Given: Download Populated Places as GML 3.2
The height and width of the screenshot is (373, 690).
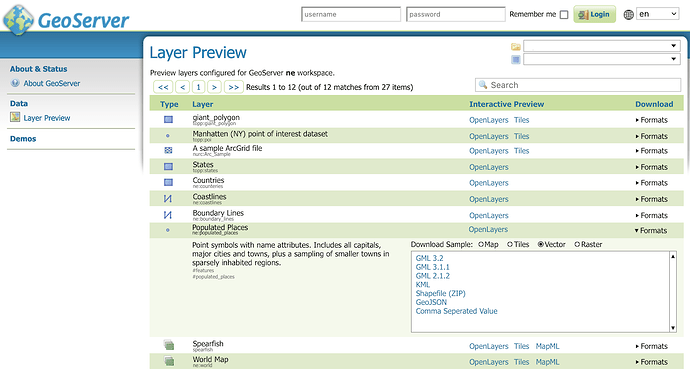Looking at the screenshot, I should [429, 258].
